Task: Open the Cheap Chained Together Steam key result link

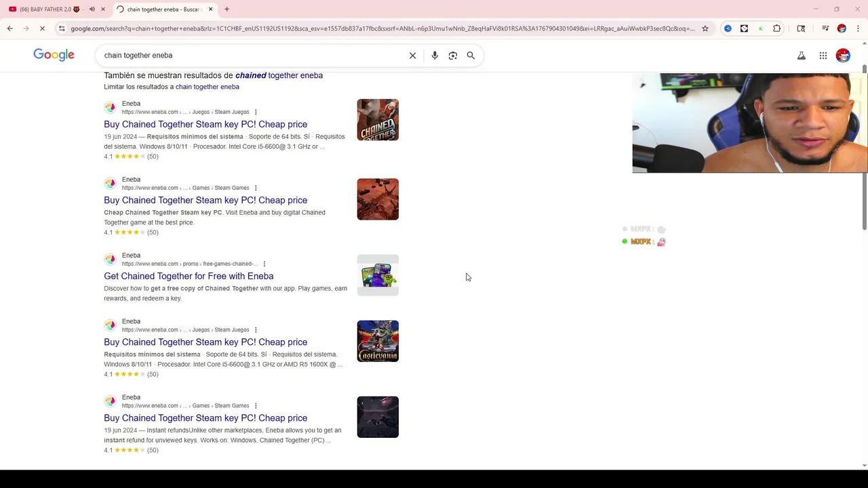Action: click(205, 200)
